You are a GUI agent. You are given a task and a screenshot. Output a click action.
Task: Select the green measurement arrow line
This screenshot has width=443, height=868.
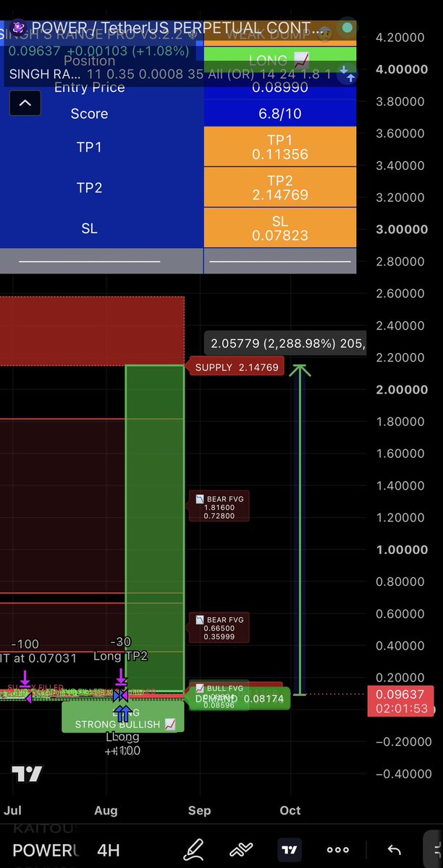click(301, 530)
